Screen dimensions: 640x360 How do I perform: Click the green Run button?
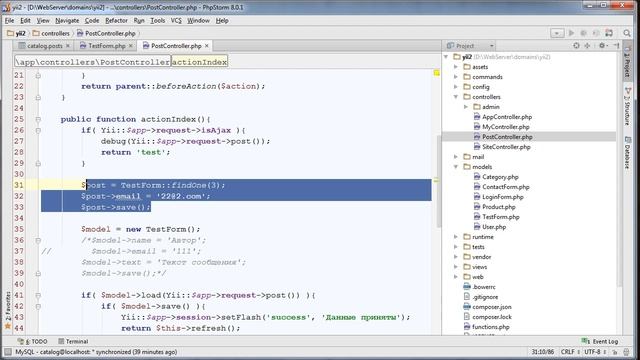[x=571, y=33]
